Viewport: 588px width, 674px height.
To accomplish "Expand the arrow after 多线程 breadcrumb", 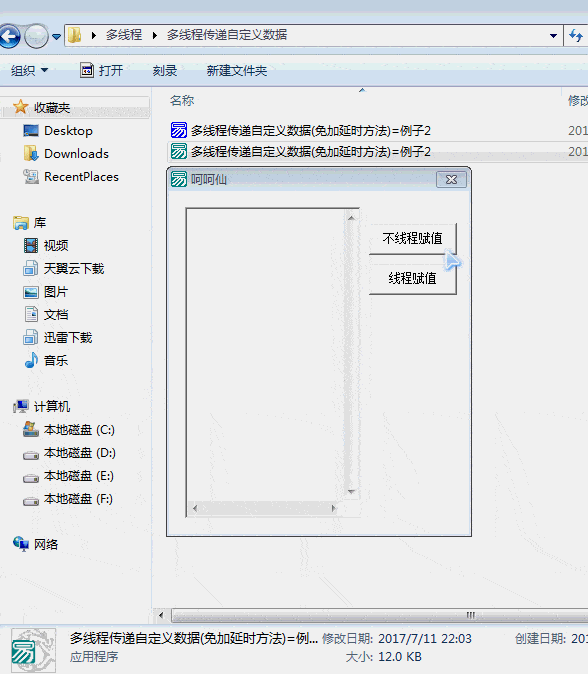I will (155, 35).
